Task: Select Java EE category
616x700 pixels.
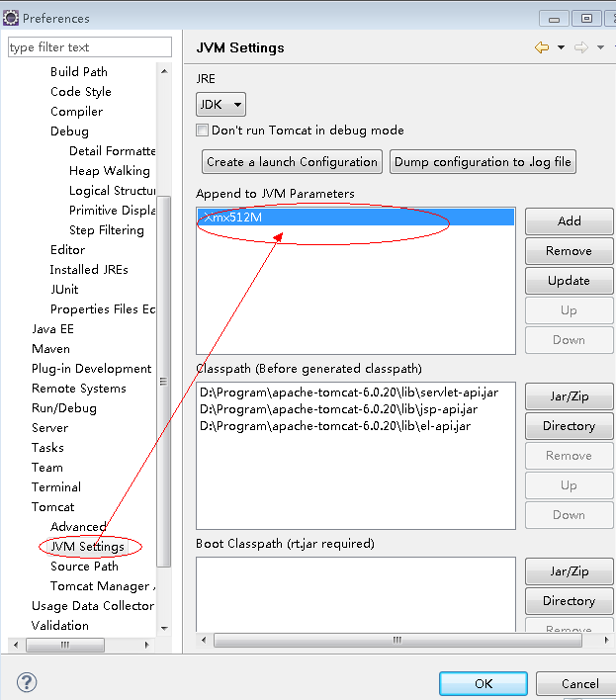Action: pos(52,329)
